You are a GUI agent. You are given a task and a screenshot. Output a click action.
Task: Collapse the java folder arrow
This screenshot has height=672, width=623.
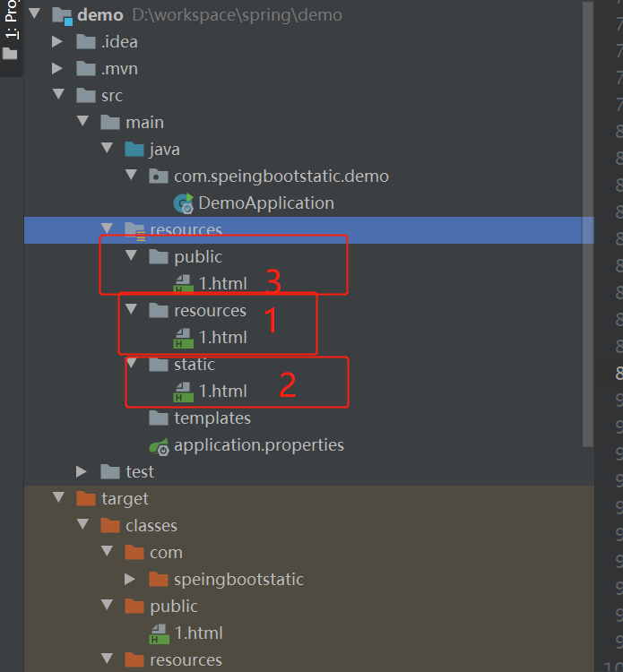click(x=107, y=148)
